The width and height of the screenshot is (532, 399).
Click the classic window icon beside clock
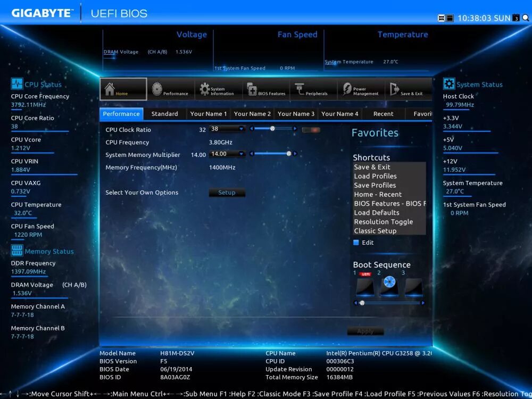click(x=450, y=18)
